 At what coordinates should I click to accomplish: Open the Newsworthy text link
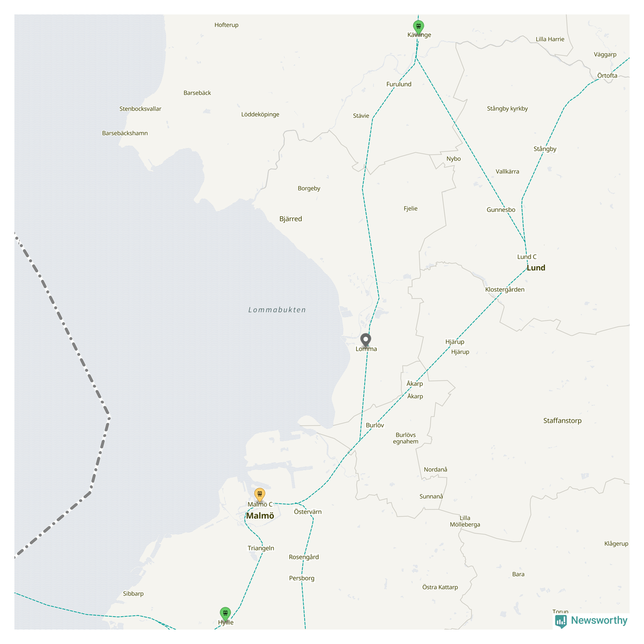(599, 620)
